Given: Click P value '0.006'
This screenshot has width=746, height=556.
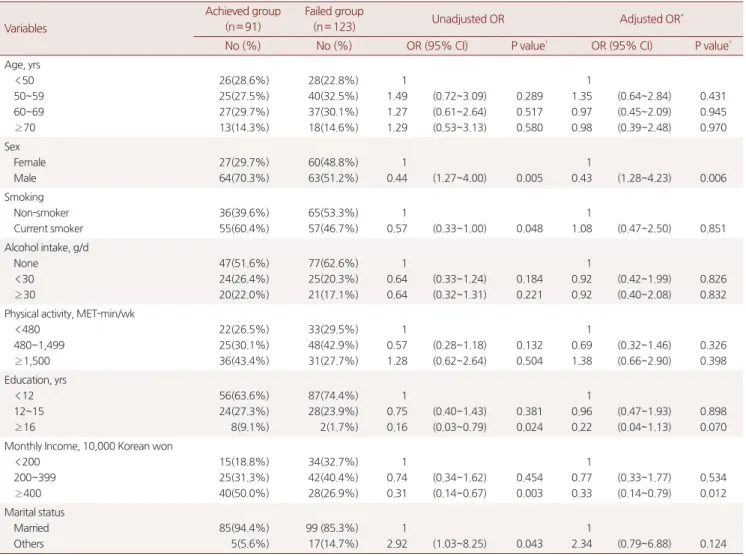Looking at the screenshot, I should pos(713,178).
